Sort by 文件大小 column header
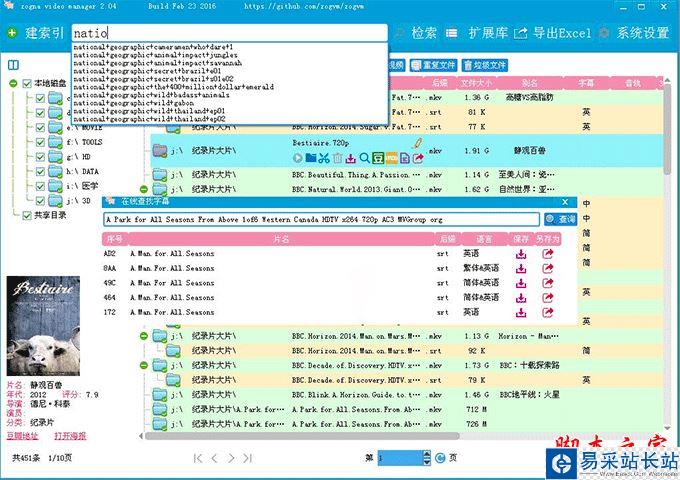 [x=475, y=83]
